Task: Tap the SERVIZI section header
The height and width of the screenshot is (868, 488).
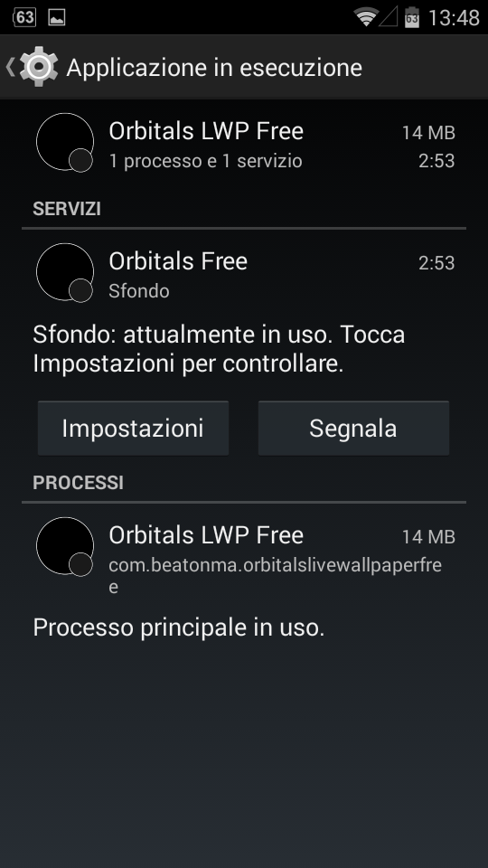Action: tap(67, 209)
